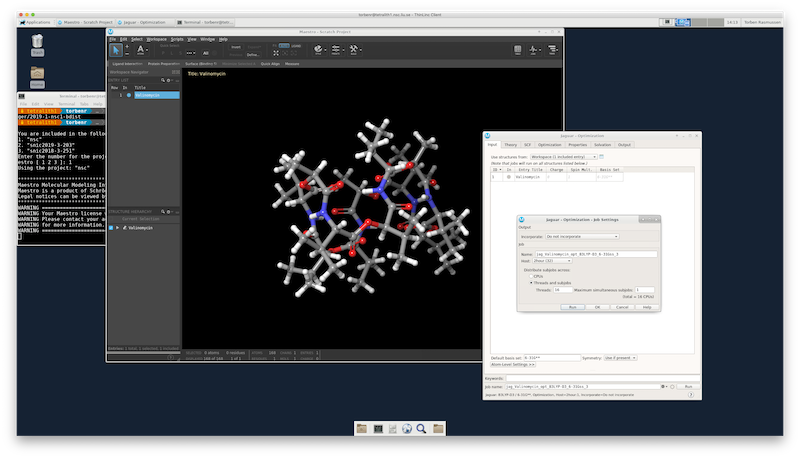Switch to the Solvation tab
Viewport: 800px width, 458px height.
click(602, 145)
